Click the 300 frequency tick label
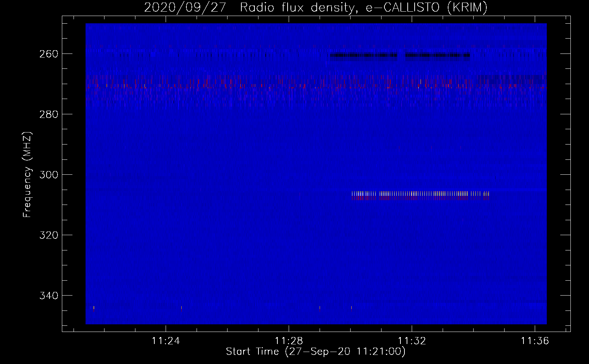This screenshot has width=589, height=364. (x=49, y=175)
